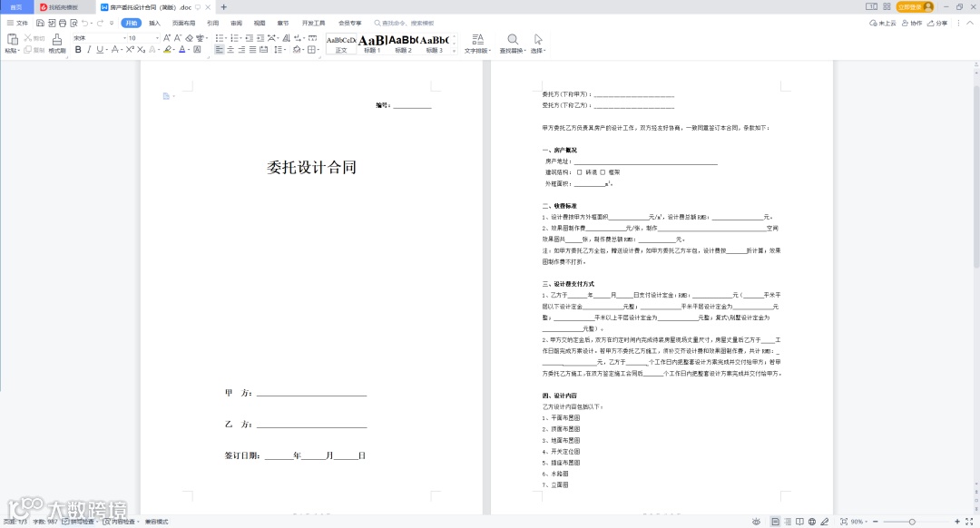Toggle Underline formatting
Image resolution: width=980 pixels, height=528 pixels.
click(x=99, y=49)
